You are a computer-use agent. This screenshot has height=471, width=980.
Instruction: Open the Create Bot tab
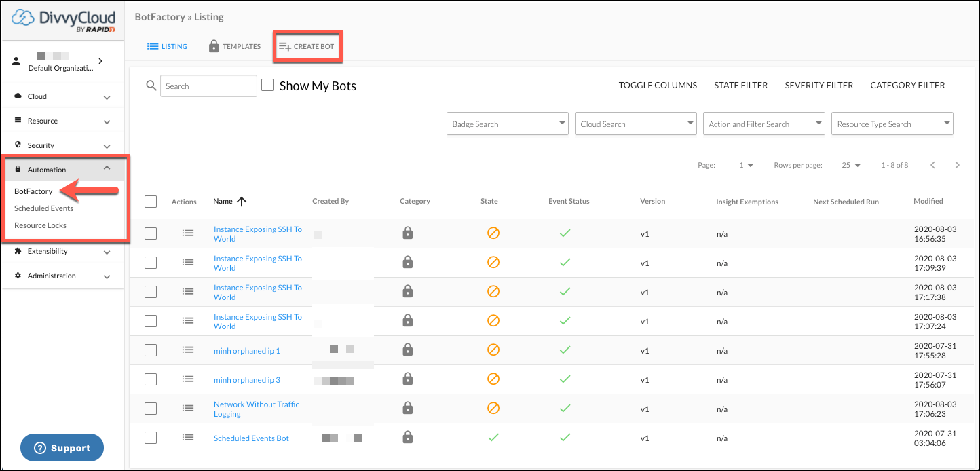(x=307, y=46)
